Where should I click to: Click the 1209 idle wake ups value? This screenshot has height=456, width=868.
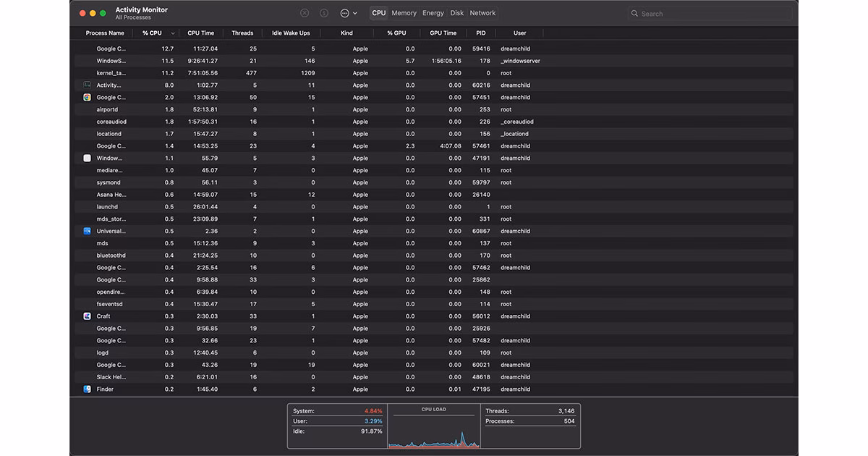(x=307, y=73)
